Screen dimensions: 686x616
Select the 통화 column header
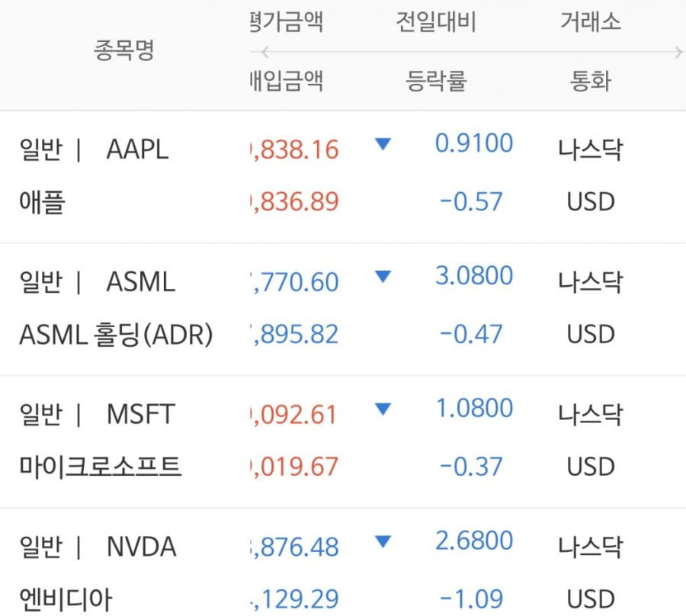click(x=591, y=81)
